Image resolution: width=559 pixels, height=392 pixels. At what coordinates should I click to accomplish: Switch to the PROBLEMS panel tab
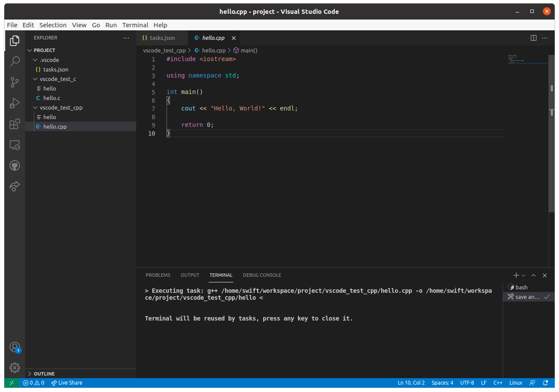[158, 275]
